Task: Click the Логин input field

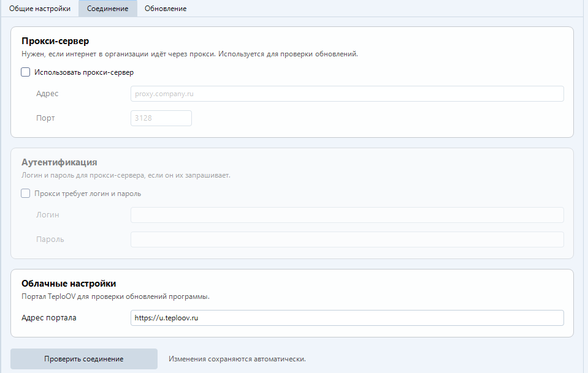Action: [x=347, y=215]
